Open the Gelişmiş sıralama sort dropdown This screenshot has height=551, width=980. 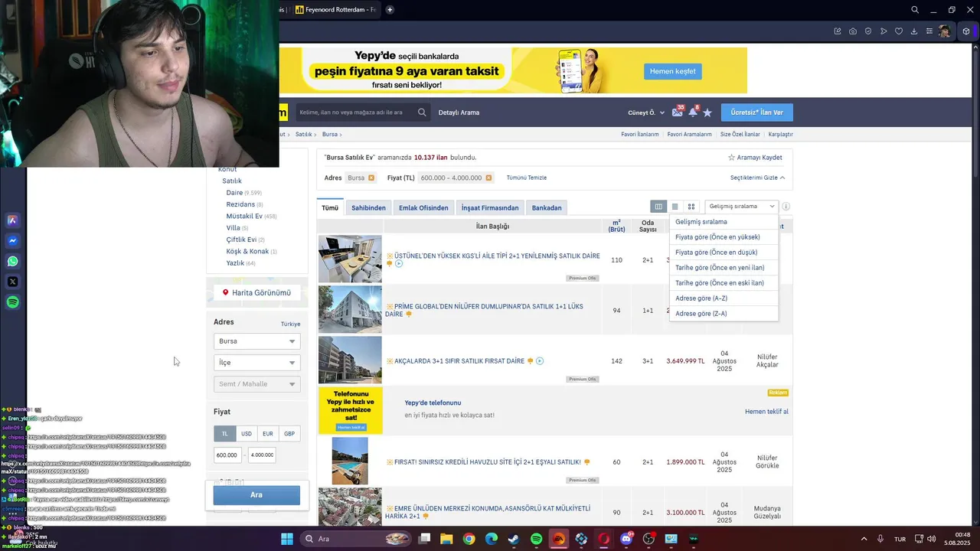(741, 207)
